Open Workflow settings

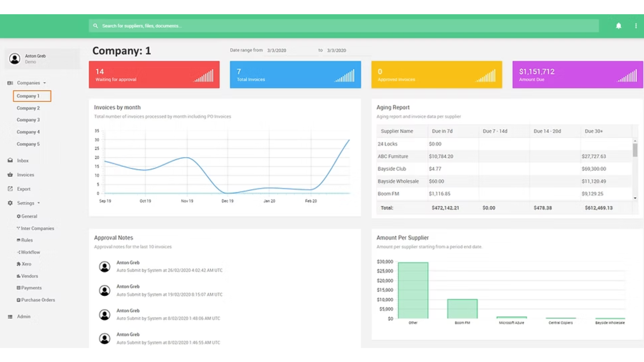tap(29, 252)
